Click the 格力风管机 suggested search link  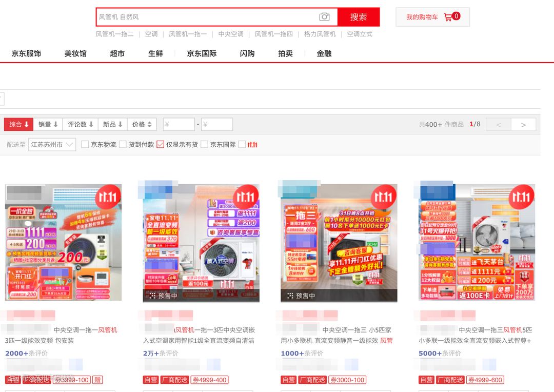320,34
